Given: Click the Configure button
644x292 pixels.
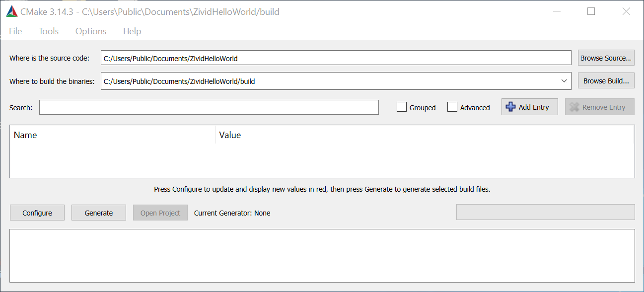Looking at the screenshot, I should [37, 213].
